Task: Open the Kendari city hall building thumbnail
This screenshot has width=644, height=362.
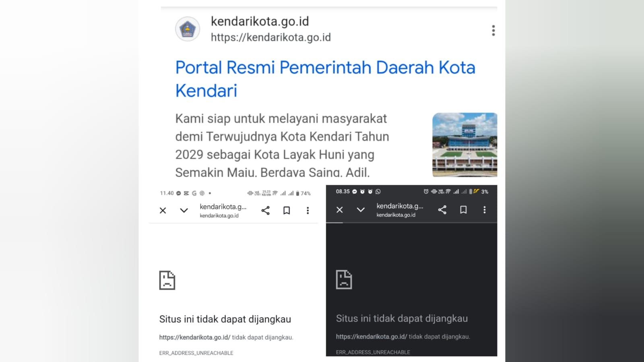Action: click(464, 145)
